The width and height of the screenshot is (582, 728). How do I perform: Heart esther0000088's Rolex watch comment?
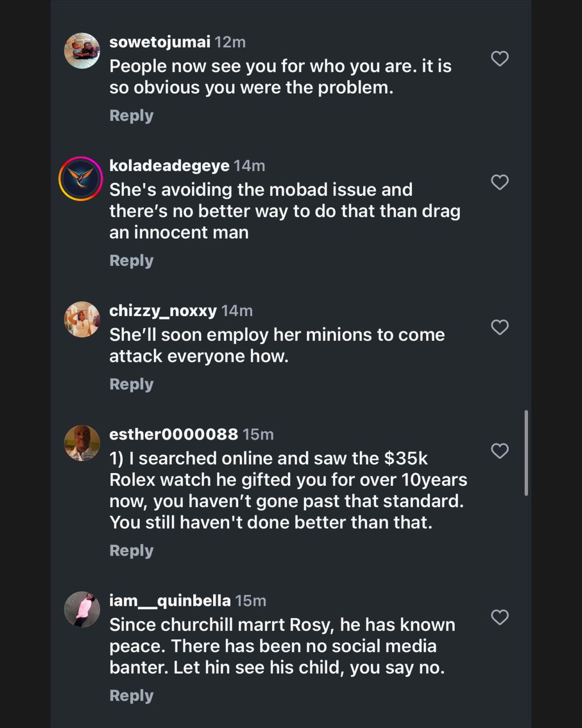click(500, 451)
